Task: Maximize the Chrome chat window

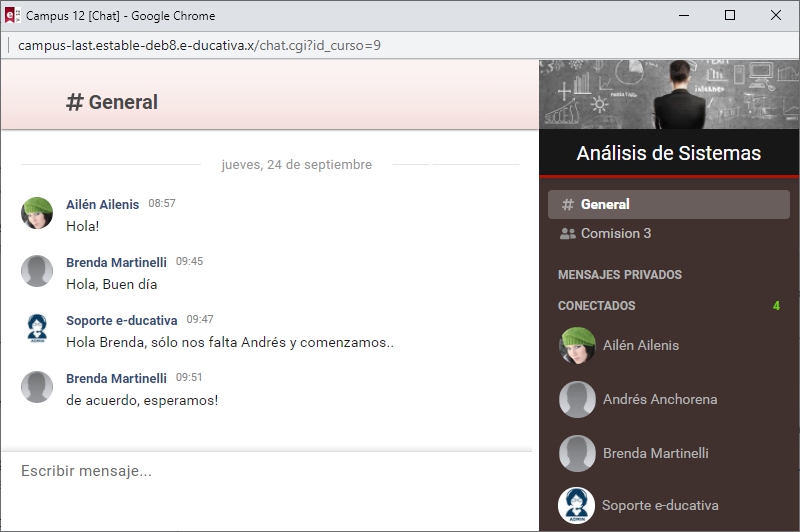Action: click(730, 15)
